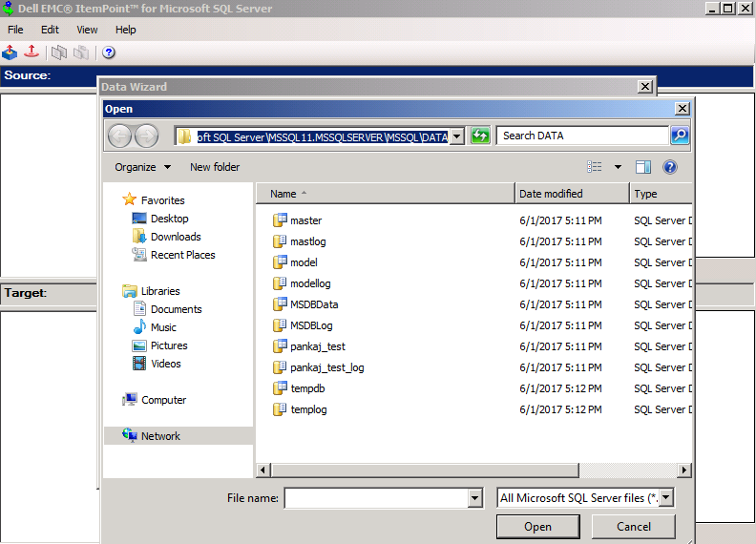Click the Copy toolbar icon
Image resolution: width=756 pixels, height=544 pixels.
click(x=59, y=52)
